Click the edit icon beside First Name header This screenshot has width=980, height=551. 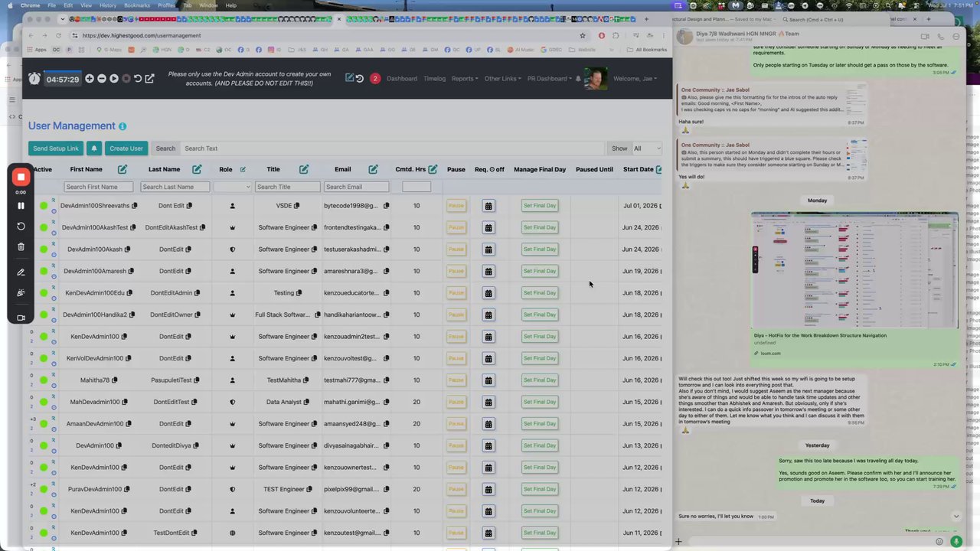click(122, 169)
